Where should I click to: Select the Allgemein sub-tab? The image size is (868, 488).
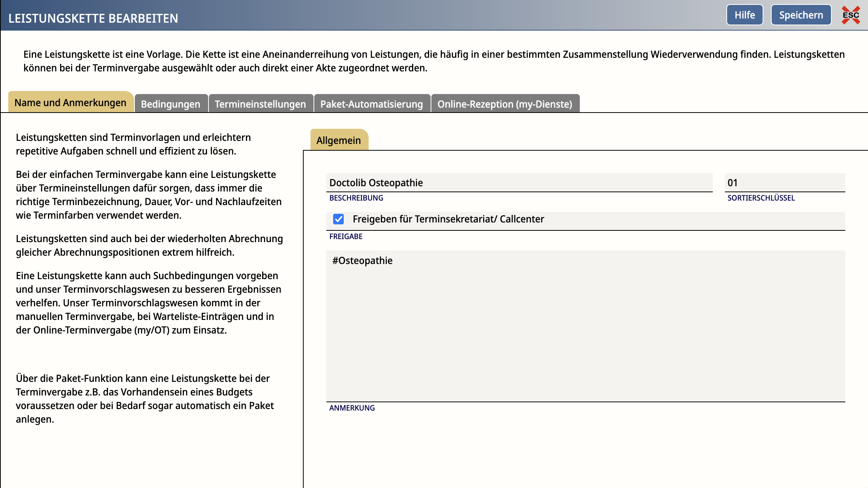click(338, 141)
